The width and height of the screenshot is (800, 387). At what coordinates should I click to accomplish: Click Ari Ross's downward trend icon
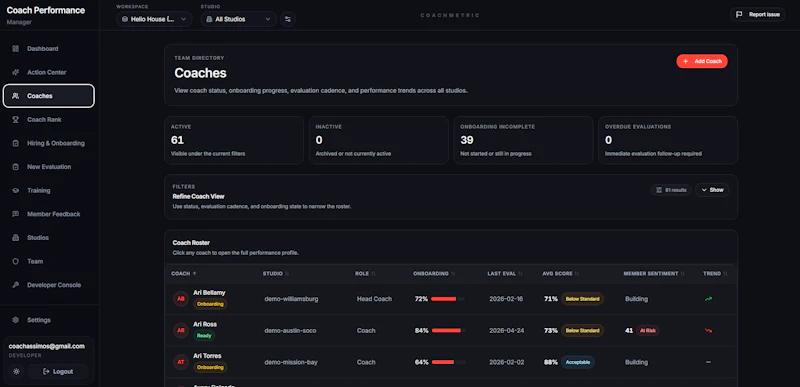click(x=708, y=330)
